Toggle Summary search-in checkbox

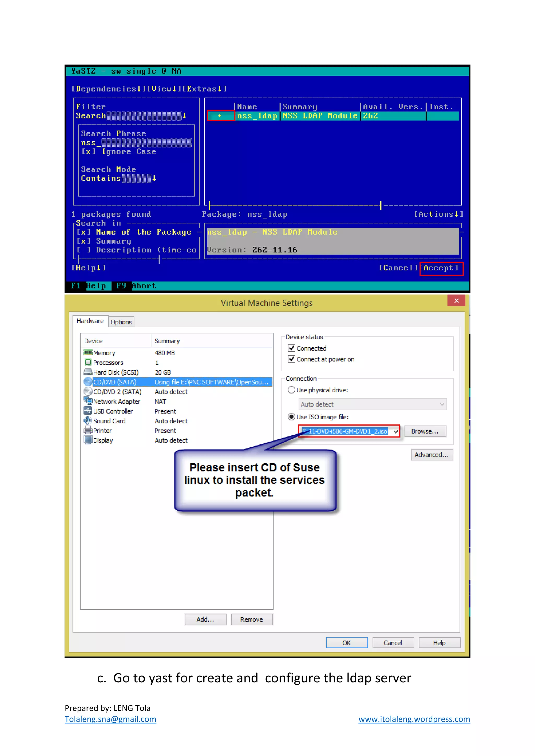click(x=83, y=241)
